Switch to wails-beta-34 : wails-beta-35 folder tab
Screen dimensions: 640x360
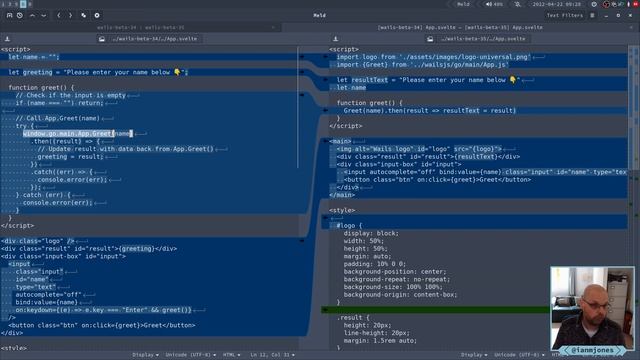140,27
